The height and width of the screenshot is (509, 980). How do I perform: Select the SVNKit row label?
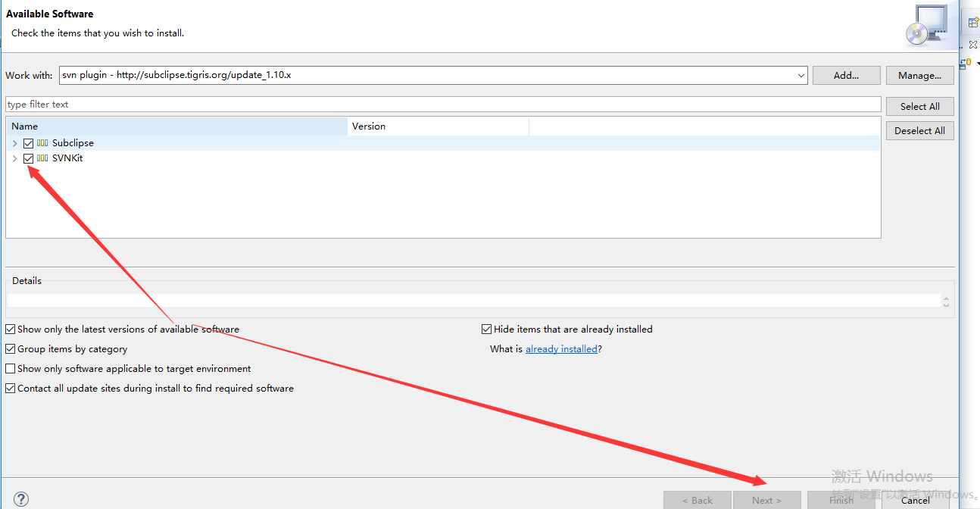[x=67, y=158]
